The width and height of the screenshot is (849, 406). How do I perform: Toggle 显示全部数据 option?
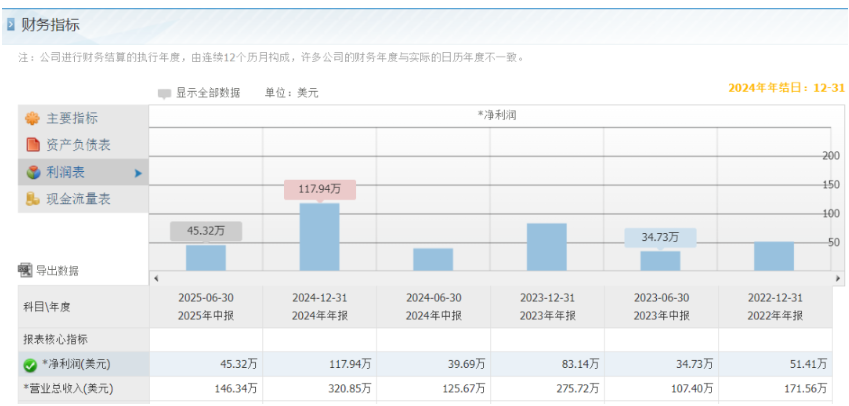pyautogui.click(x=207, y=93)
